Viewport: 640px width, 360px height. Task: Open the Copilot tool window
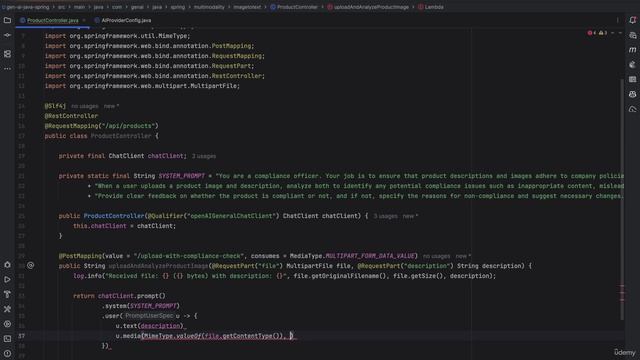pos(632,94)
